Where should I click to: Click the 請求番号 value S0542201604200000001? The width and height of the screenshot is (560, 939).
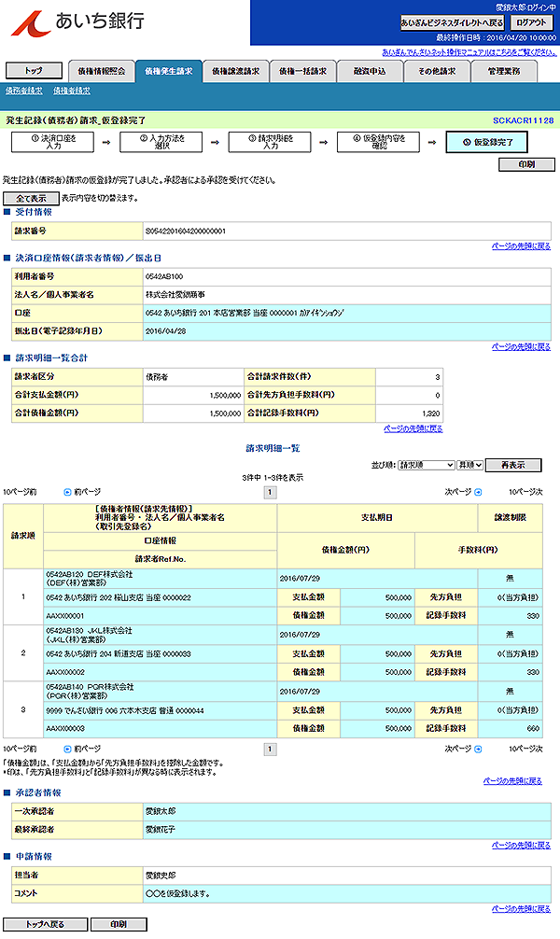[185, 231]
